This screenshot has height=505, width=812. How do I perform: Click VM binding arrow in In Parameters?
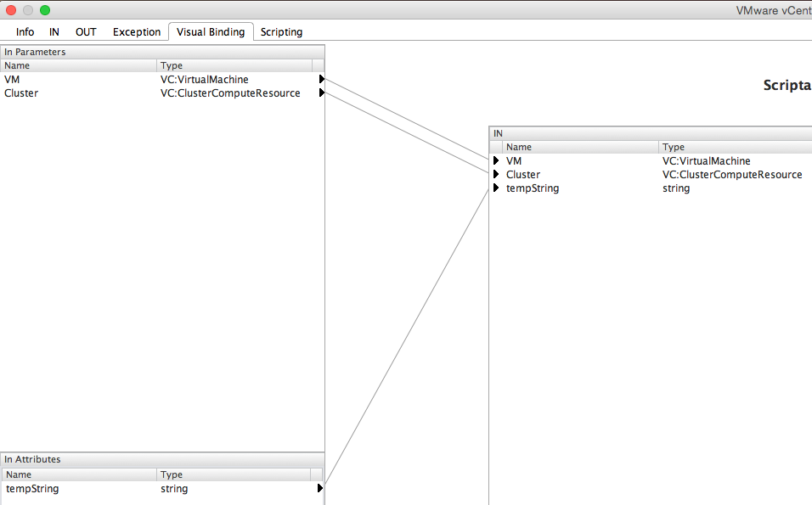(322, 80)
